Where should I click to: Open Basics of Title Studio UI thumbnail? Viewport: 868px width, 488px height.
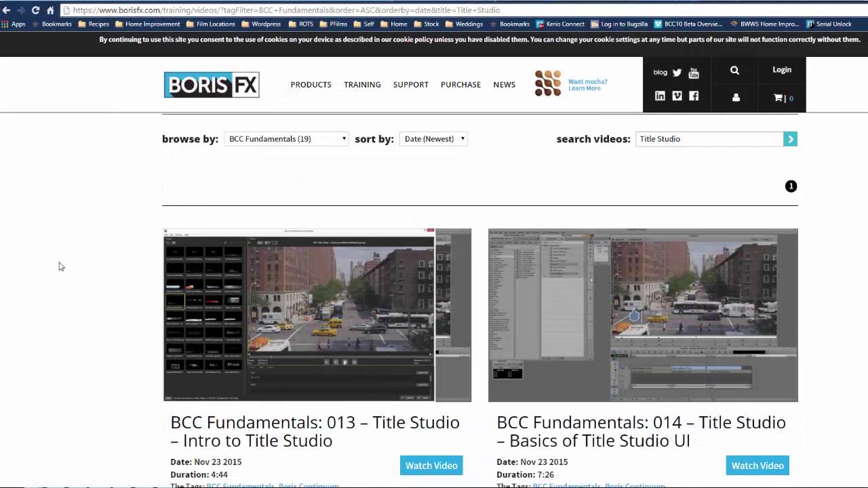(x=643, y=315)
